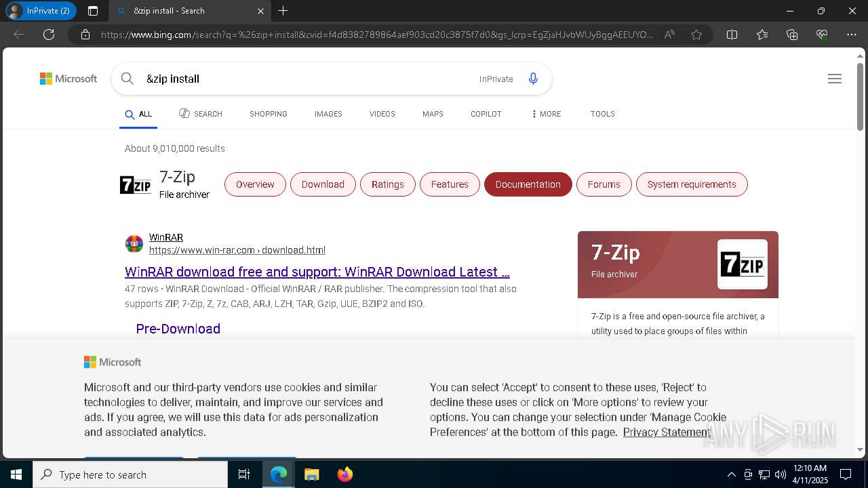The height and width of the screenshot is (488, 868).
Task: Start voice search with microphone icon
Action: pyautogui.click(x=533, y=79)
